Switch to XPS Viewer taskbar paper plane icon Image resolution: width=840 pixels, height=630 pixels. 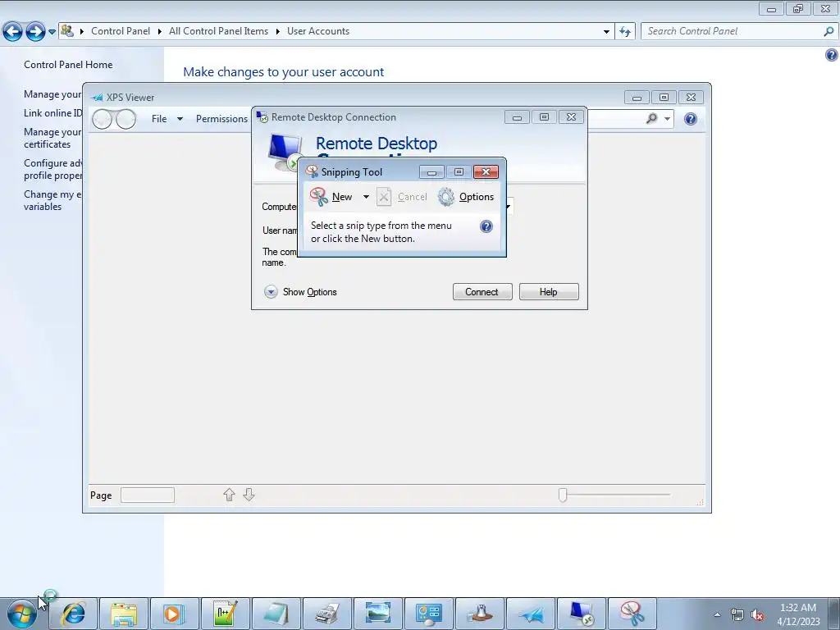click(531, 614)
